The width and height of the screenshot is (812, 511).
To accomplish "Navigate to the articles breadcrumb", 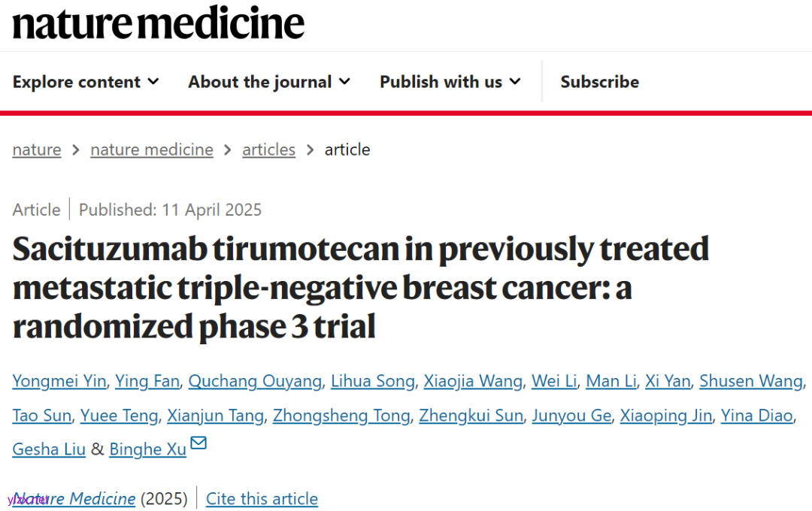I will point(268,150).
